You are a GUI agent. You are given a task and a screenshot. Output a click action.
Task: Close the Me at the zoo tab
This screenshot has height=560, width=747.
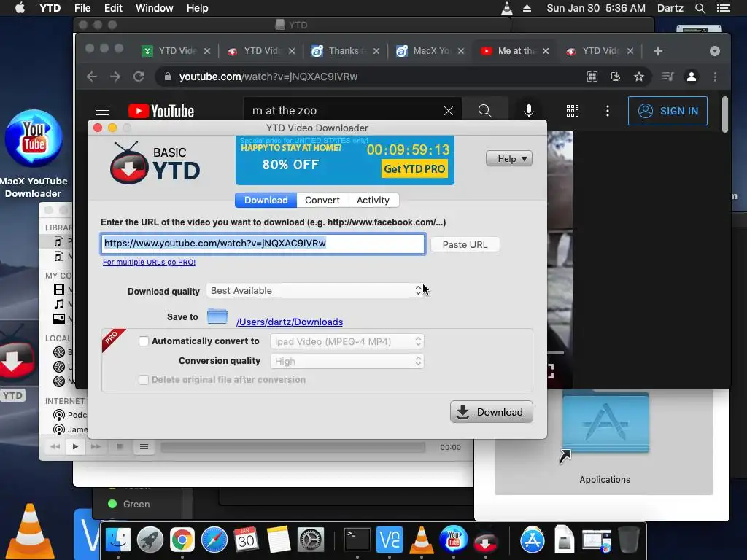pos(546,51)
